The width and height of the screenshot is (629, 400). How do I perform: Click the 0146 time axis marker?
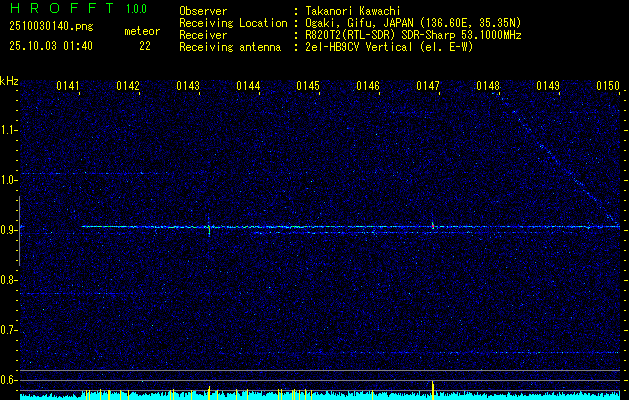pos(368,86)
